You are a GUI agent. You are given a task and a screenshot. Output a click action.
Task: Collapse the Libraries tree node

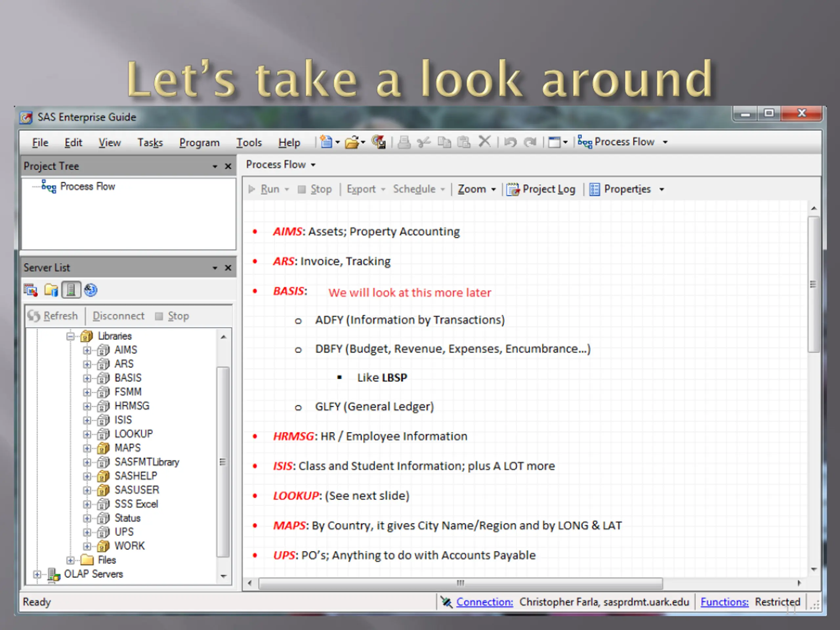tap(70, 336)
